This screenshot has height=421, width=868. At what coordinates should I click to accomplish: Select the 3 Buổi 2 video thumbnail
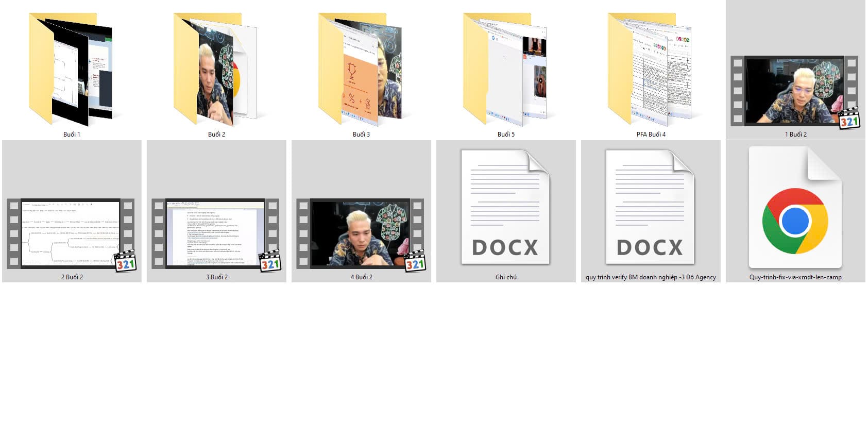click(x=216, y=234)
